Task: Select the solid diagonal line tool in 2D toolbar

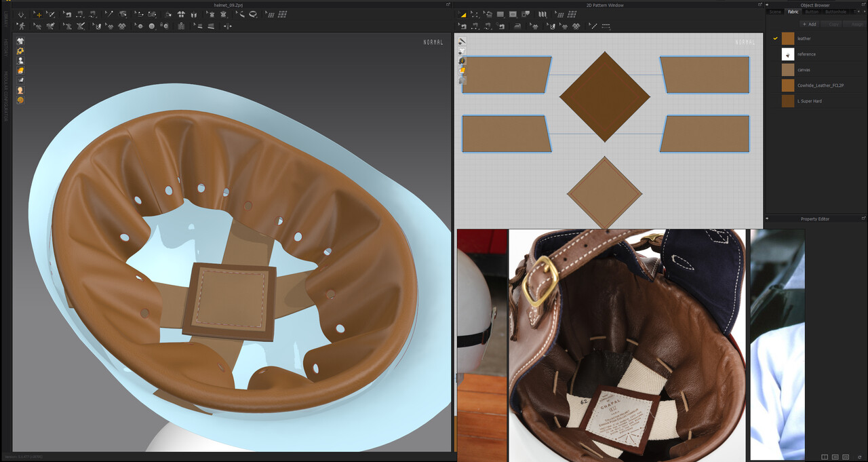Action: click(592, 26)
